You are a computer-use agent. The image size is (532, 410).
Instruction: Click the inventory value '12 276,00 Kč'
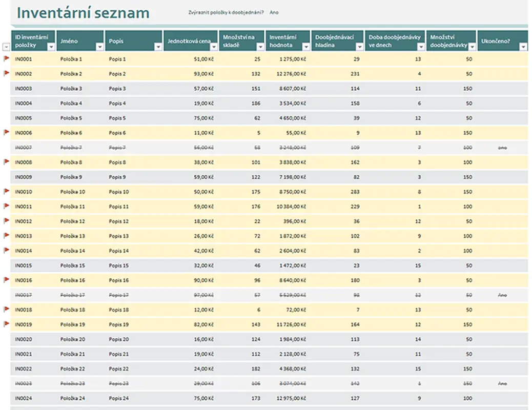[291, 74]
